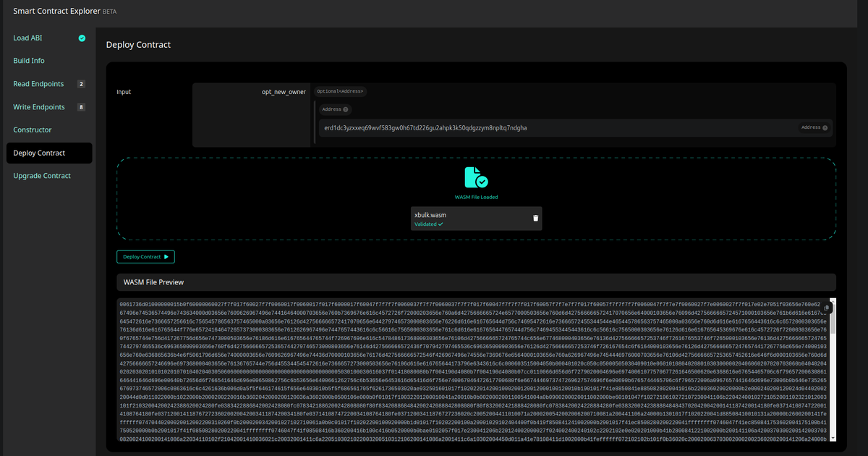
Task: Click the WASM File Loaded document icon
Action: tap(475, 178)
